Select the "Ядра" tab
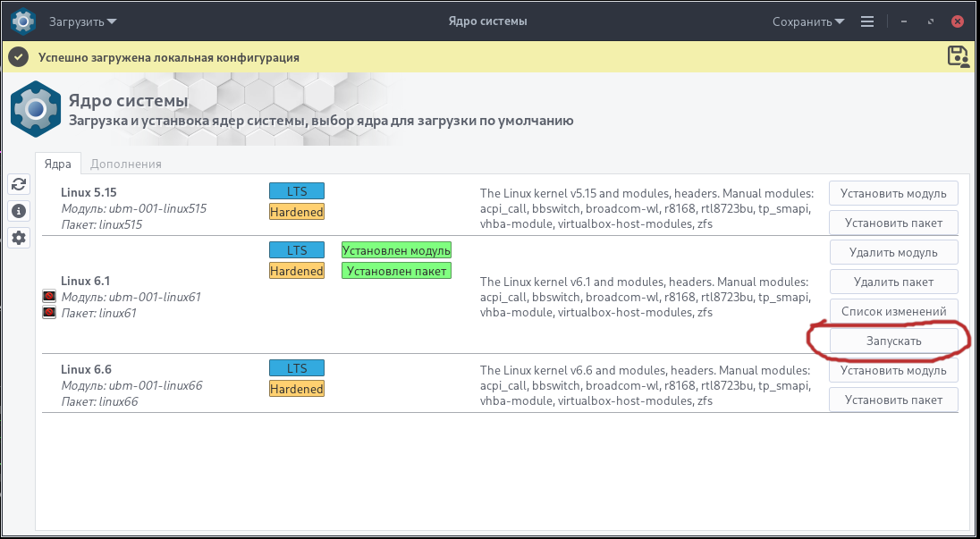This screenshot has height=539, width=980. click(x=58, y=164)
